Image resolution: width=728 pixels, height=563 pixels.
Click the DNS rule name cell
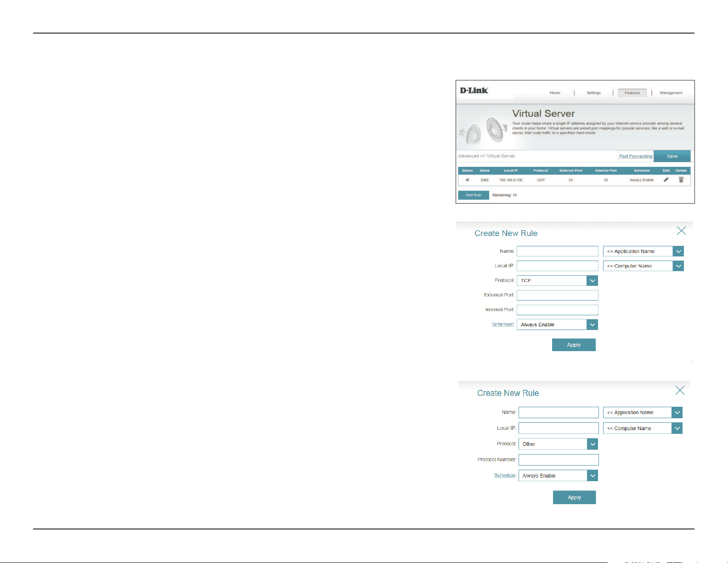[485, 180]
